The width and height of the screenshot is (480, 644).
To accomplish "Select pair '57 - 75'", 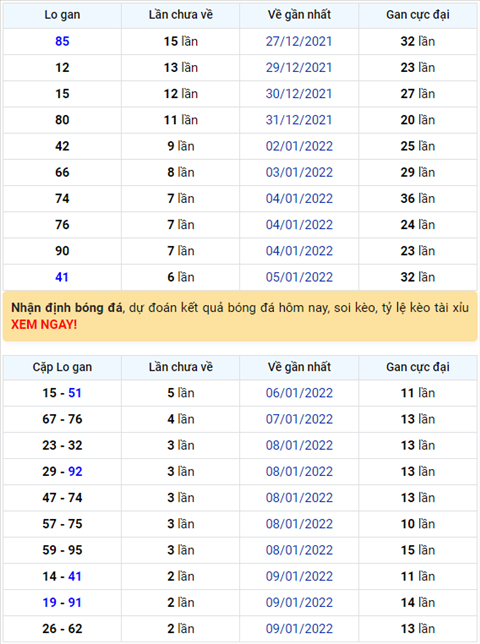I will [62, 524].
